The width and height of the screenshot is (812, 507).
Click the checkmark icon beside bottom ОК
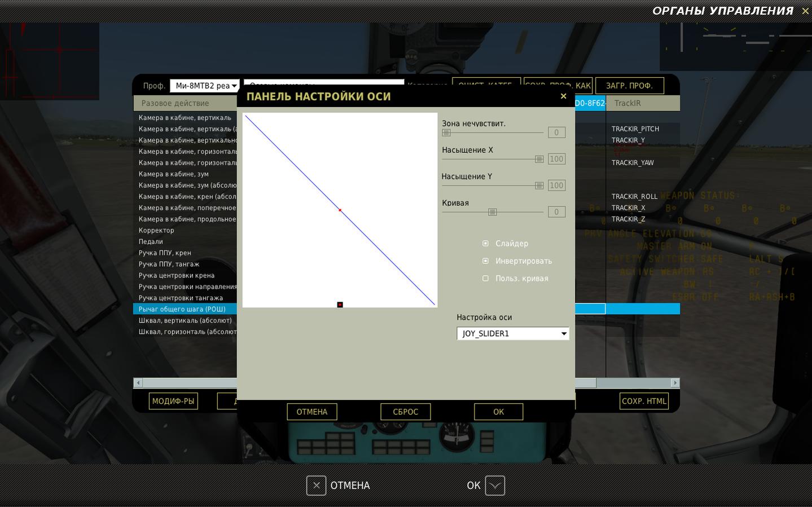click(495, 486)
